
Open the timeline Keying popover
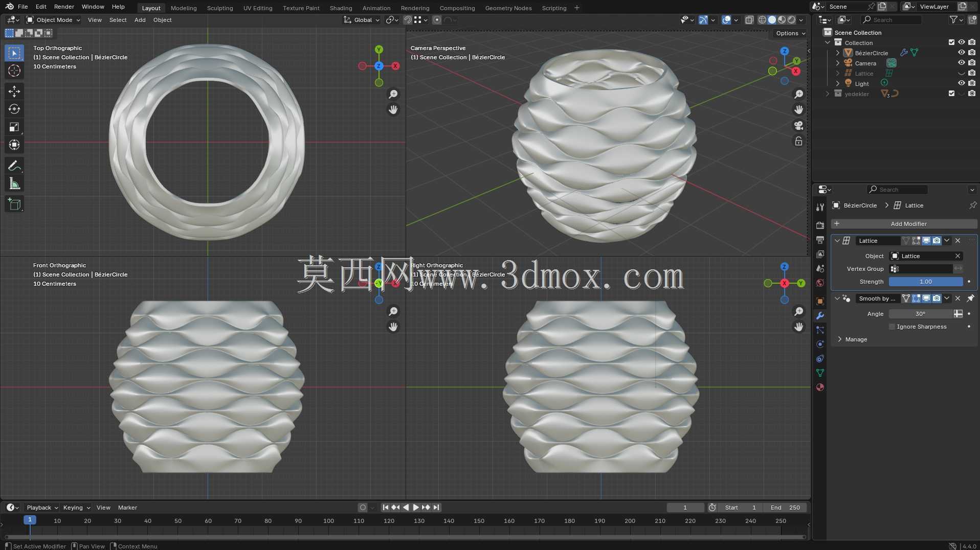click(x=77, y=508)
